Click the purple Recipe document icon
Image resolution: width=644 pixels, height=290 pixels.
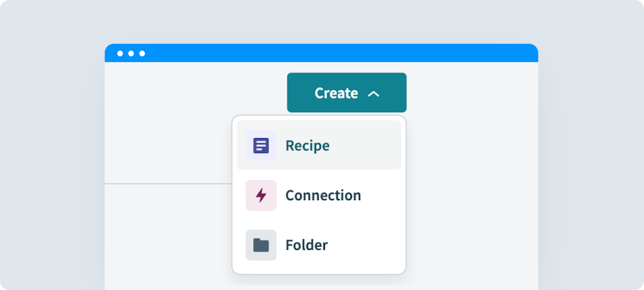click(x=261, y=145)
